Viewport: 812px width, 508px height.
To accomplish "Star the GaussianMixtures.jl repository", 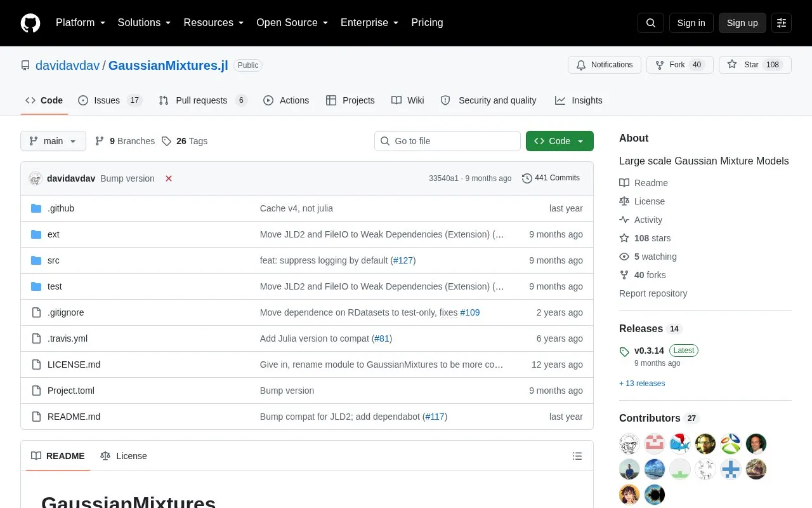I will [x=755, y=65].
